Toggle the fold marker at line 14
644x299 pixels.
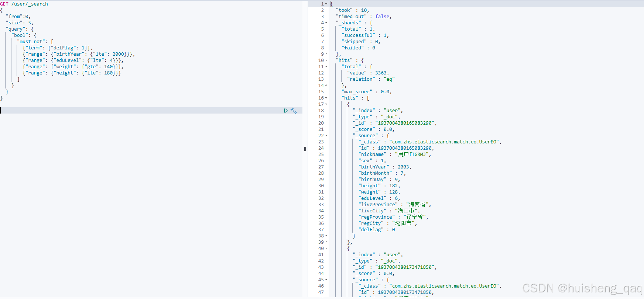click(x=326, y=86)
